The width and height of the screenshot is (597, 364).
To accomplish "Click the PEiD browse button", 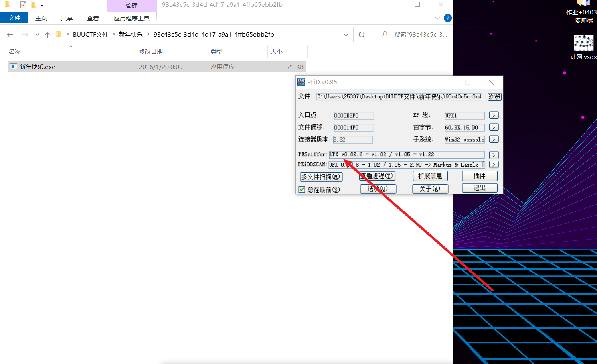I will [x=494, y=97].
